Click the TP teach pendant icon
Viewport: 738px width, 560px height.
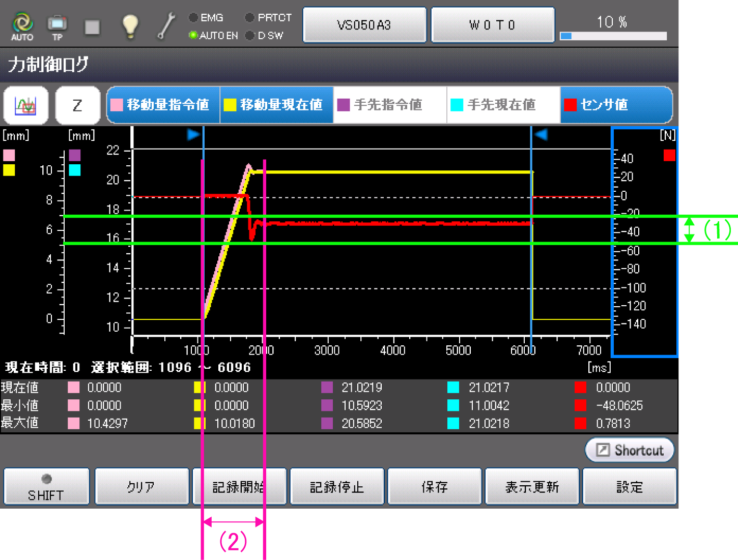57,25
